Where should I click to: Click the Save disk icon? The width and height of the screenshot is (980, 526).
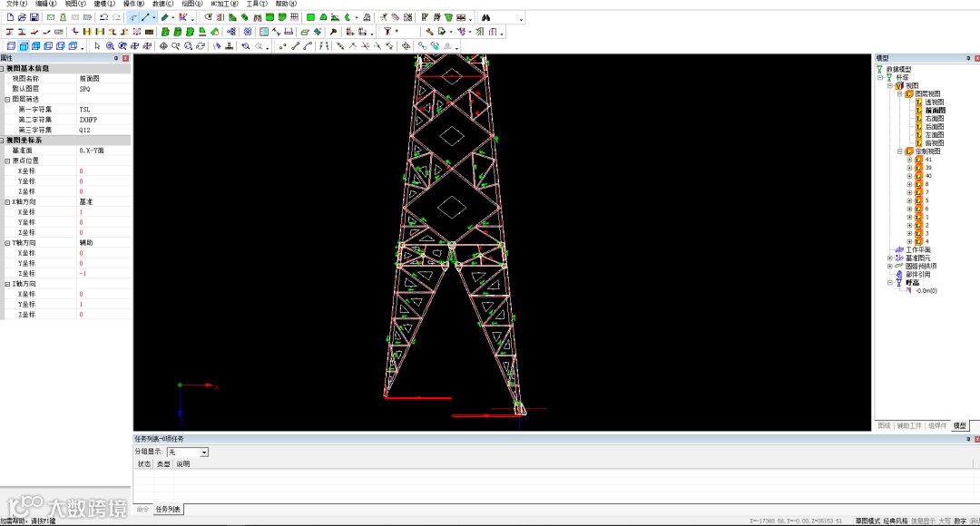pyautogui.click(x=34, y=17)
